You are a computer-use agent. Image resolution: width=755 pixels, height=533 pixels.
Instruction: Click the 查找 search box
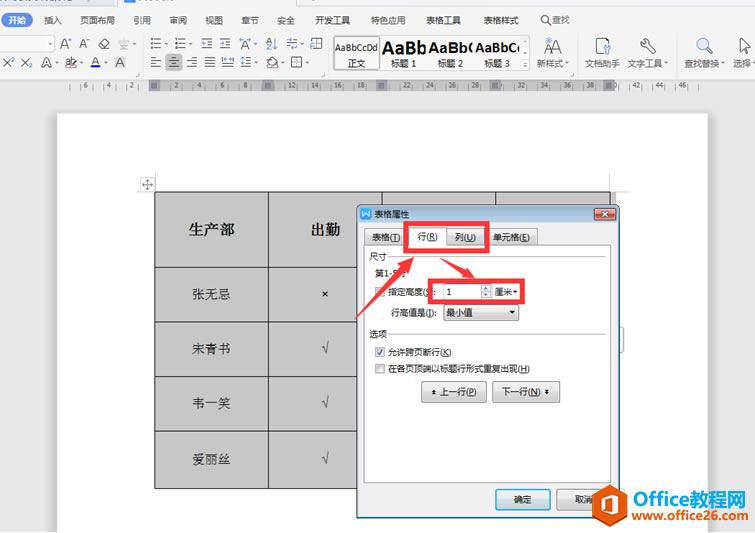click(x=555, y=20)
